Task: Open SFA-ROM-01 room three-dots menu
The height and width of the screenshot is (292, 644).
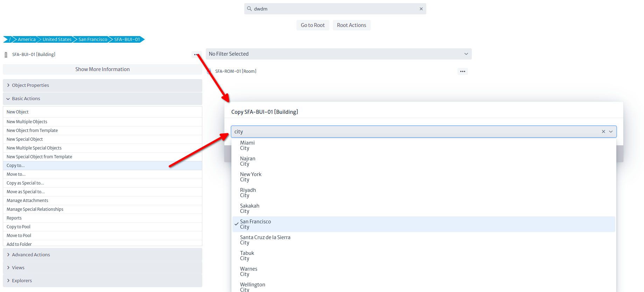Action: point(462,71)
